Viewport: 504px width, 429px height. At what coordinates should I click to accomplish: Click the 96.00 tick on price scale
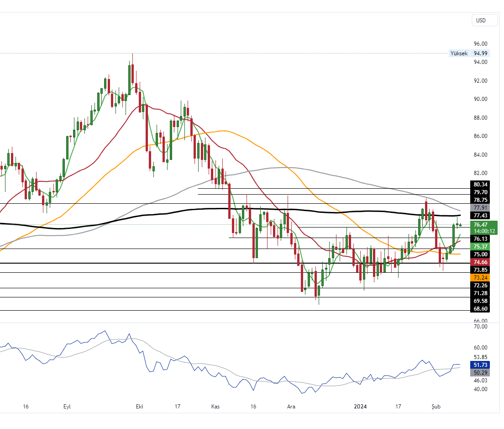click(x=480, y=44)
